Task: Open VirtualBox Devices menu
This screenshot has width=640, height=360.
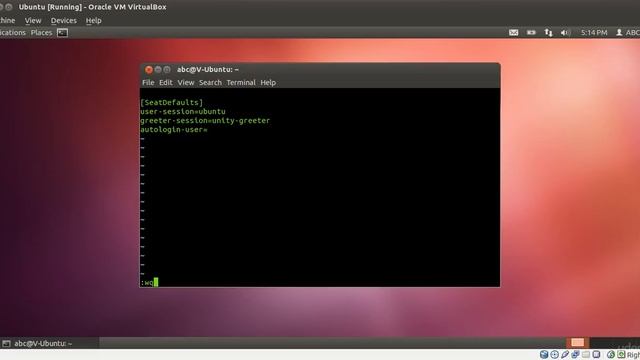Action: [x=63, y=20]
